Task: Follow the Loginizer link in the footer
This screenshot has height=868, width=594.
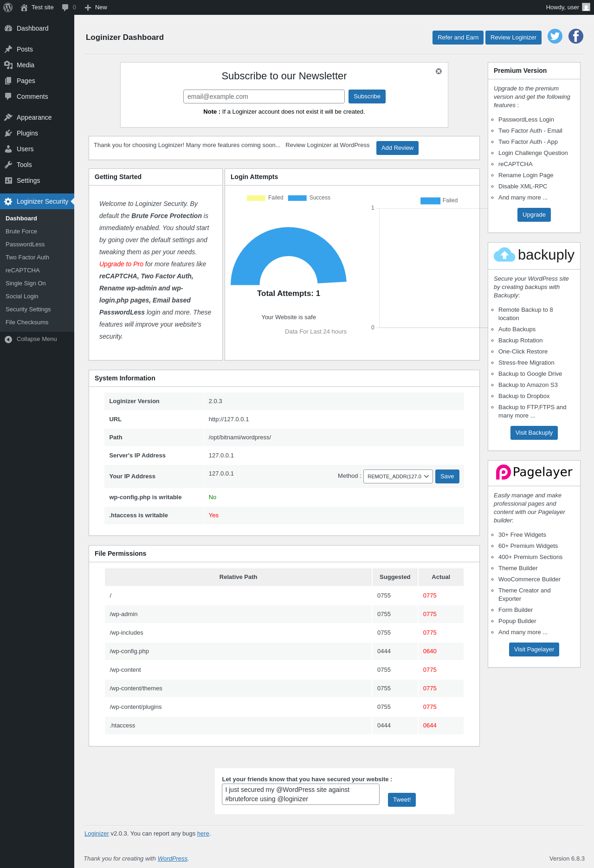Action: pyautogui.click(x=97, y=834)
